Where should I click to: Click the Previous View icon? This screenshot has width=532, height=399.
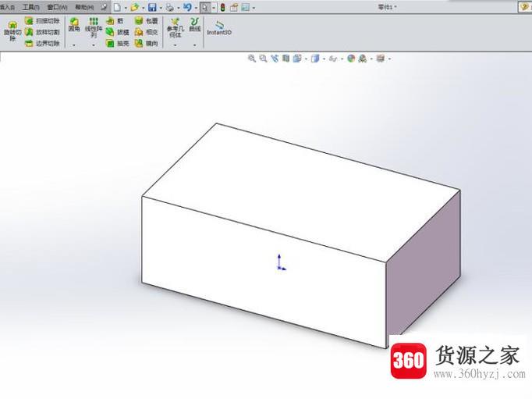pyautogui.click(x=275, y=59)
